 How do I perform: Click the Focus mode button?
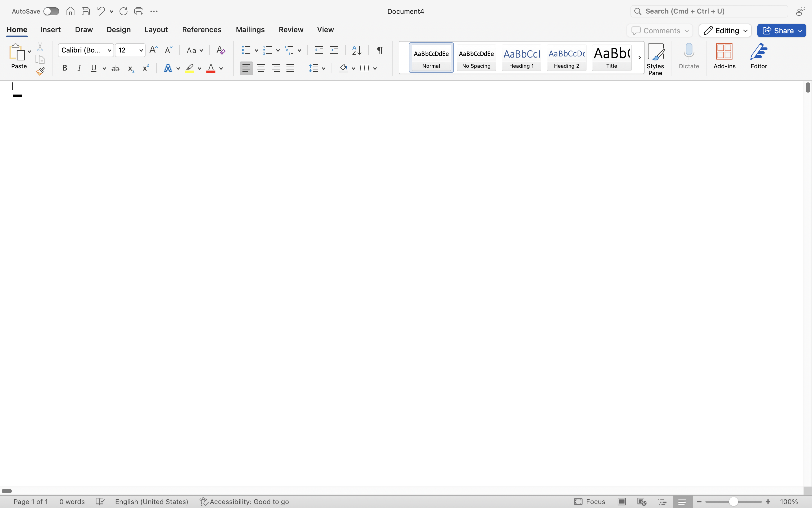(x=589, y=501)
